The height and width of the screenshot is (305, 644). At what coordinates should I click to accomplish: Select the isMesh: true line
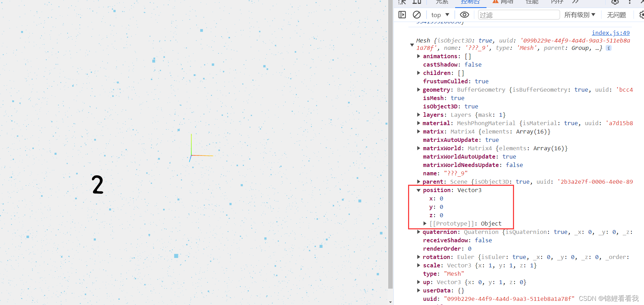coord(444,98)
